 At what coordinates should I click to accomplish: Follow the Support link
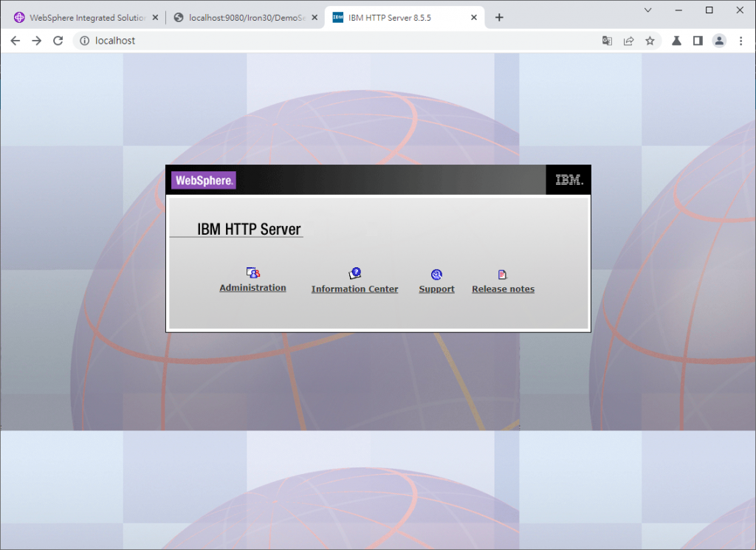coord(437,289)
